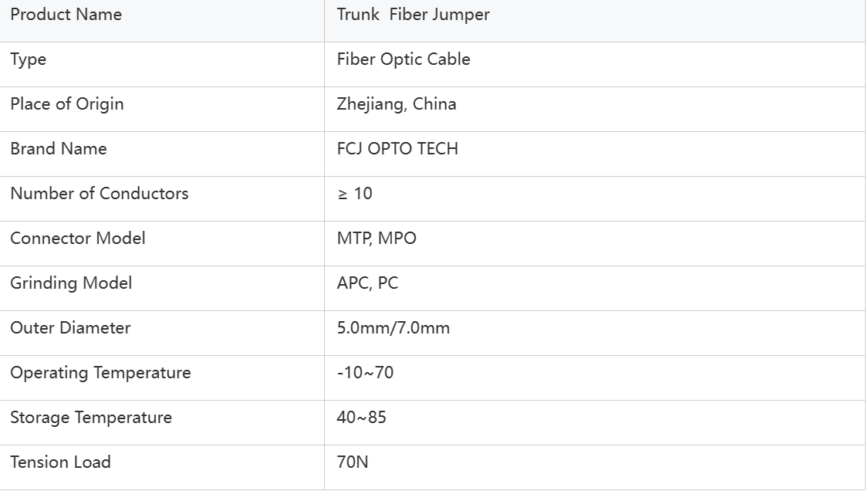This screenshot has width=868, height=491.
Task: Select the "FCJ OPTO TECH" brand text
Action: point(397,149)
